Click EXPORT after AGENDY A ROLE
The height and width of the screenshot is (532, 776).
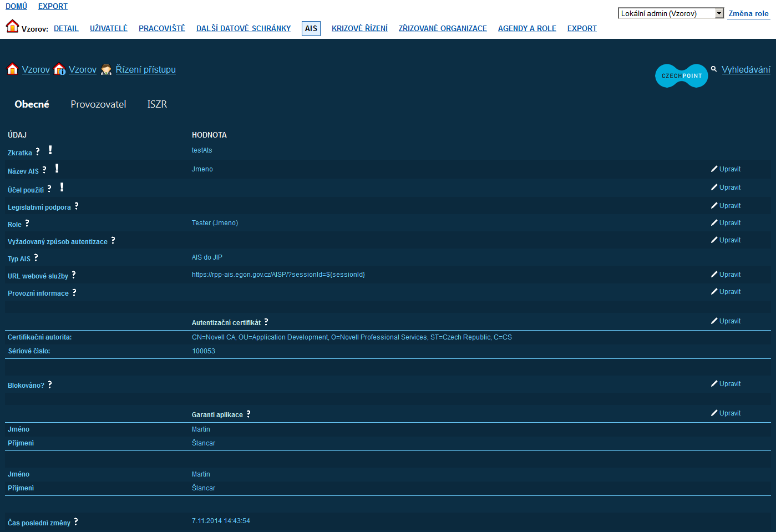582,28
